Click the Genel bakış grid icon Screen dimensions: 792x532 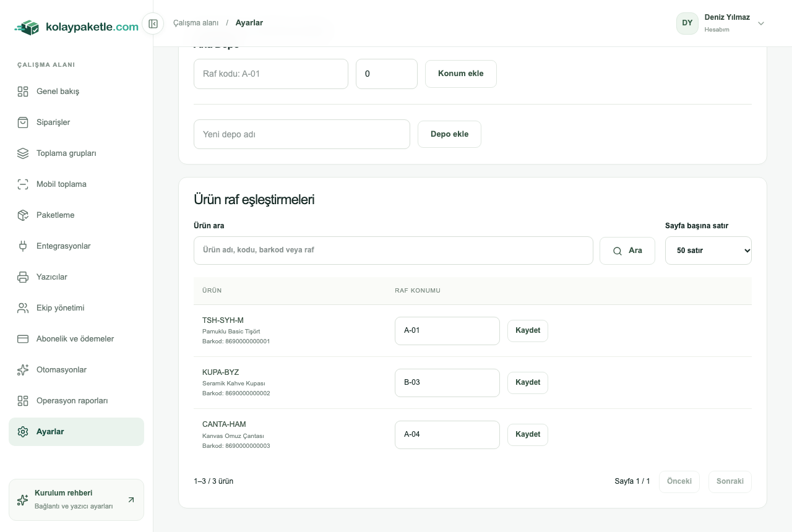pos(23,92)
